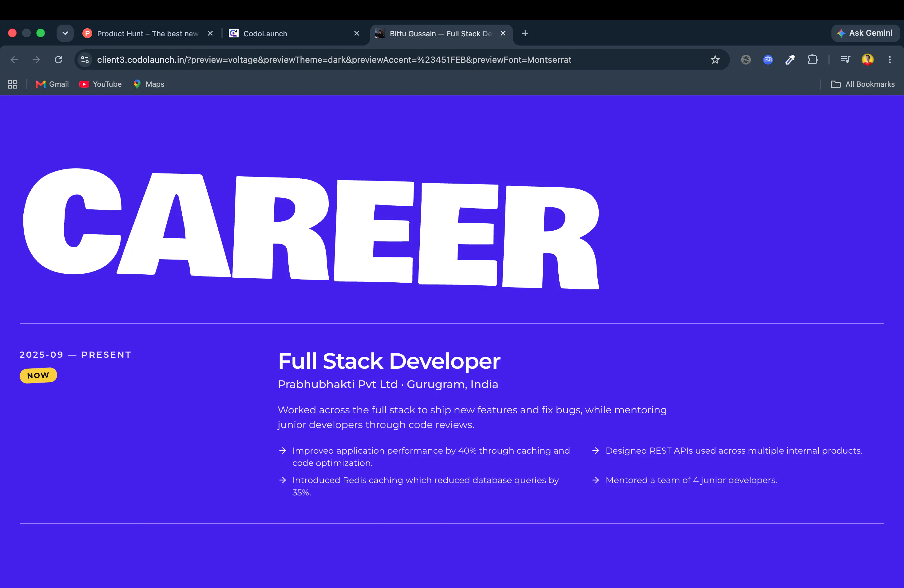The image size is (904, 588).
Task: Go forward to the next page
Action: point(37,60)
